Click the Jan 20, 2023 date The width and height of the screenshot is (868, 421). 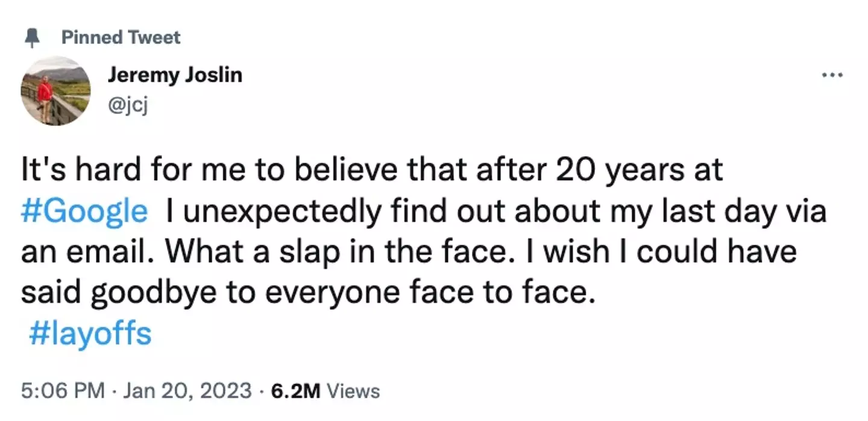pyautogui.click(x=187, y=391)
